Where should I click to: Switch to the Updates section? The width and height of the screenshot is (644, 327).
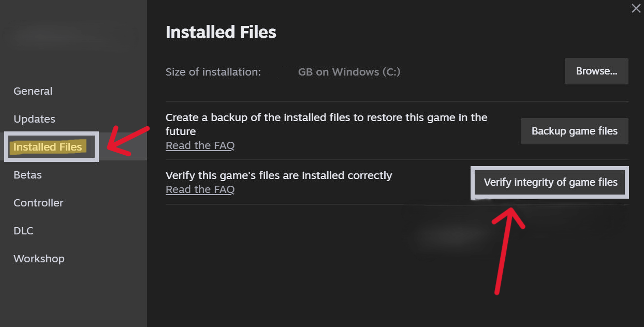click(34, 119)
